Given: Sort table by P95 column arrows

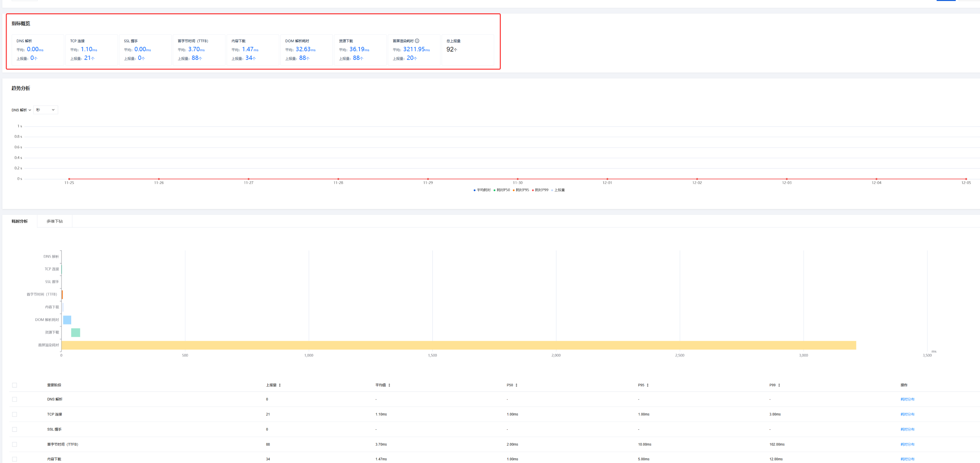Looking at the screenshot, I should [647, 385].
